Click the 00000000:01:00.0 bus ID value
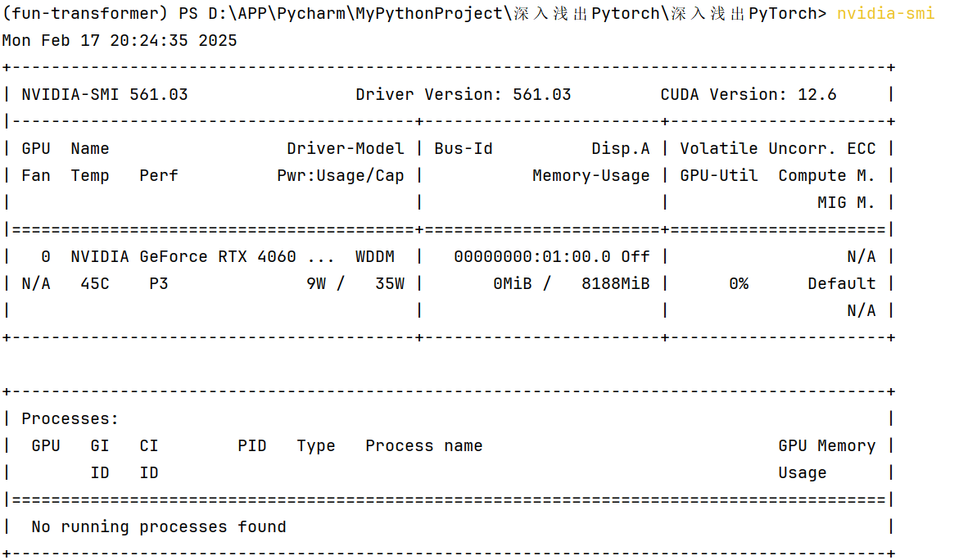Image resolution: width=977 pixels, height=560 pixels. tap(532, 257)
